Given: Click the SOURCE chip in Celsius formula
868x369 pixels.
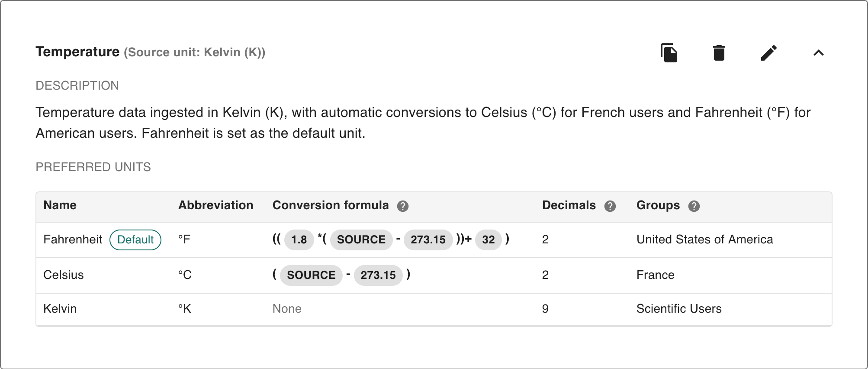Looking at the screenshot, I should [311, 275].
